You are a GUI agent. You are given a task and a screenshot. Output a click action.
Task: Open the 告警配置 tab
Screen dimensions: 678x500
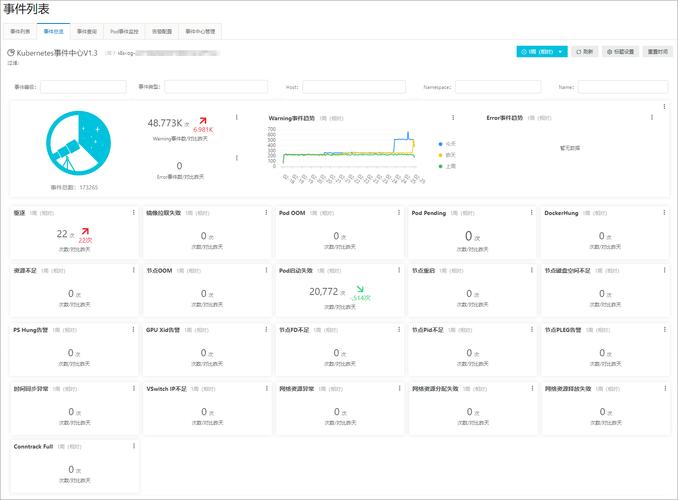[x=162, y=32]
